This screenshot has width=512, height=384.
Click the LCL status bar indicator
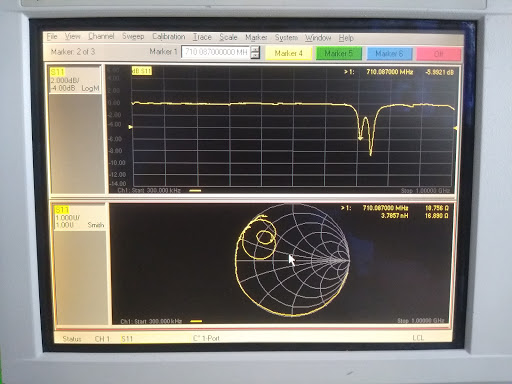[418, 338]
